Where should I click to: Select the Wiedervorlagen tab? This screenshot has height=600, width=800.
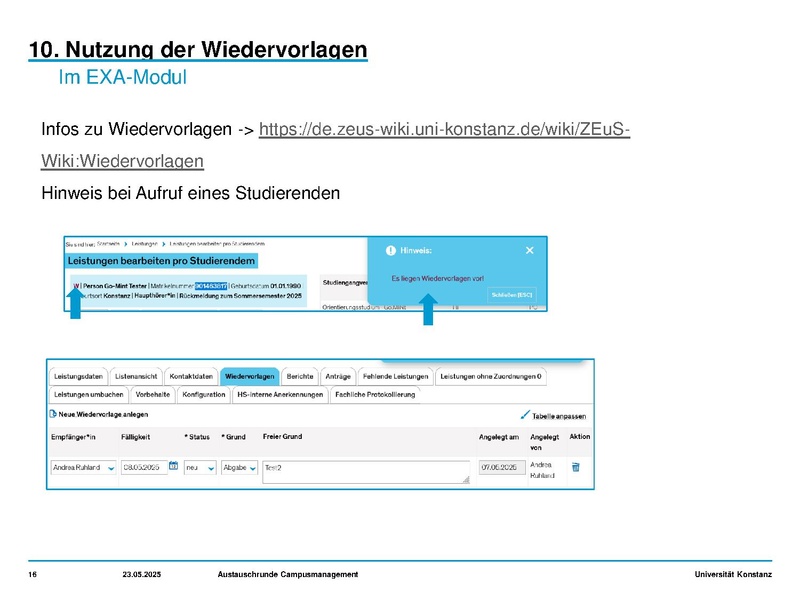coord(249,377)
